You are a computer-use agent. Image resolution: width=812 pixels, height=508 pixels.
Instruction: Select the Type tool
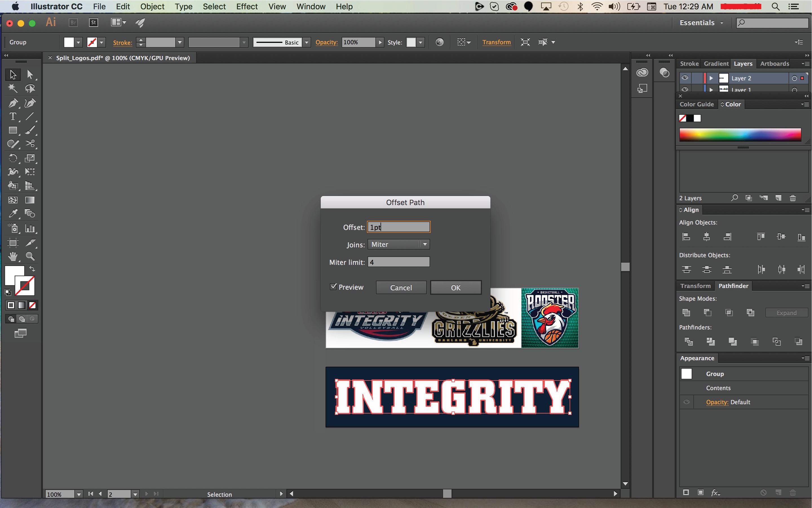click(x=12, y=116)
